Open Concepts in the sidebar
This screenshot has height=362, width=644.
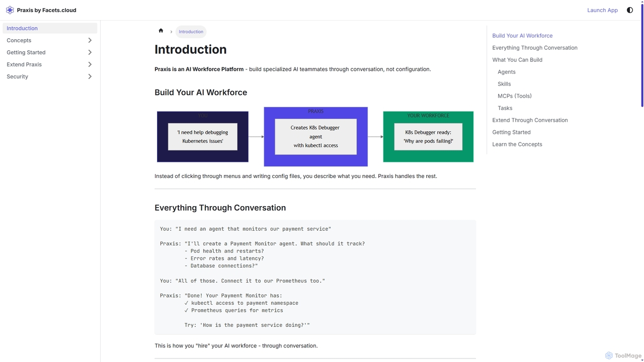point(19,40)
